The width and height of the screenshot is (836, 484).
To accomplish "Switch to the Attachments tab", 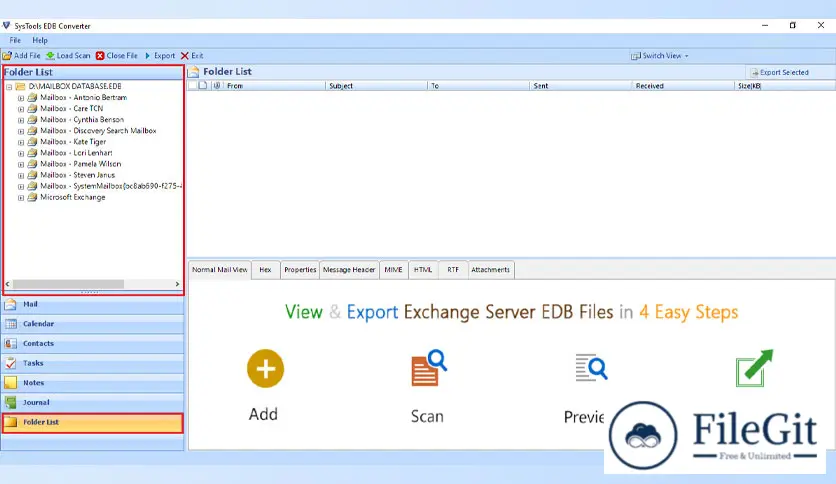I will point(491,270).
